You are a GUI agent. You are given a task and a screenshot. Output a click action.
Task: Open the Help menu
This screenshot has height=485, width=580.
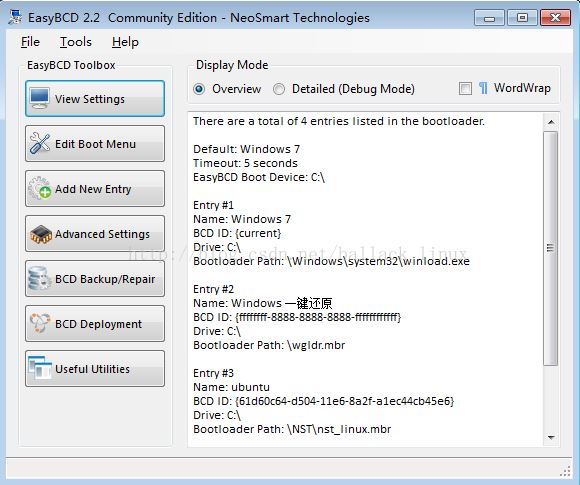[x=125, y=42]
